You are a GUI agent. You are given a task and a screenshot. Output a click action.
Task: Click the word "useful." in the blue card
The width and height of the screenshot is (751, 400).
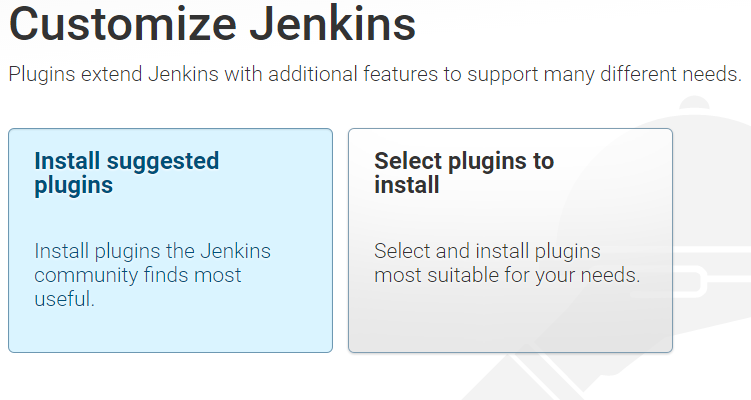[64, 298]
